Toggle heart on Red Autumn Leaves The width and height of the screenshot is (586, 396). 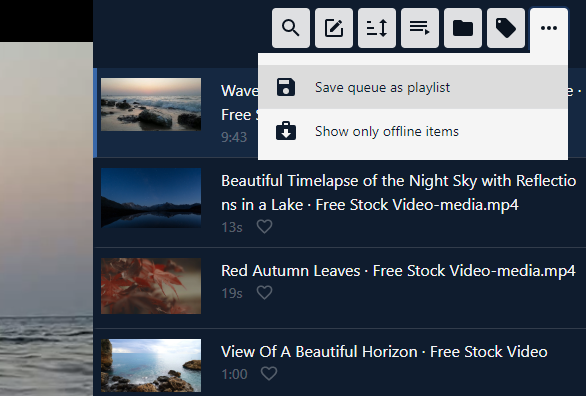pos(265,293)
